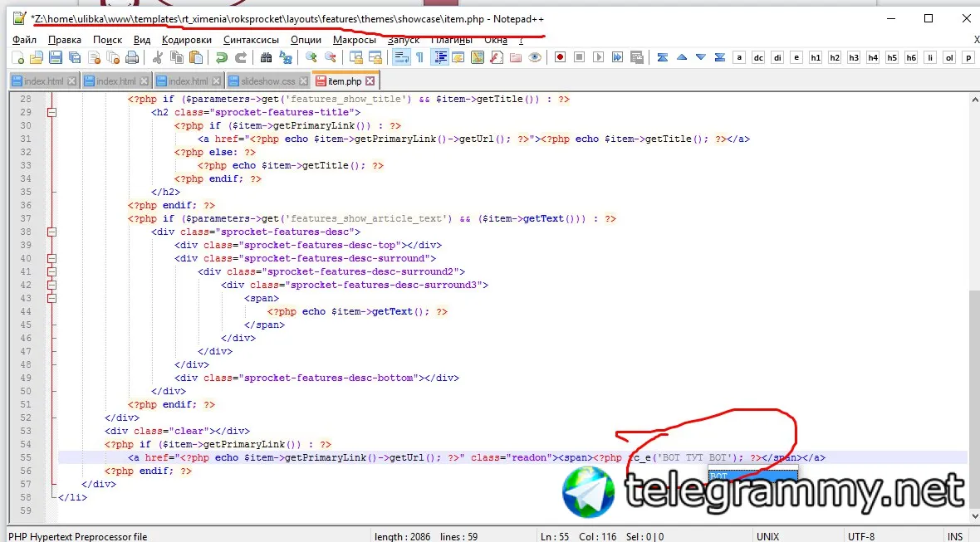This screenshot has width=980, height=542.
Task: Click the eye monitoring icon
Action: [x=534, y=57]
